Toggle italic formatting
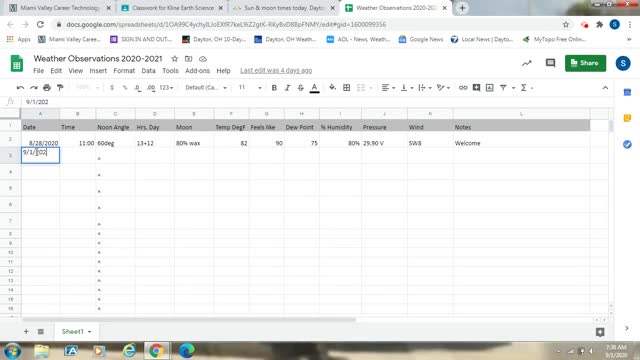The width and height of the screenshot is (640, 360). coord(287,88)
